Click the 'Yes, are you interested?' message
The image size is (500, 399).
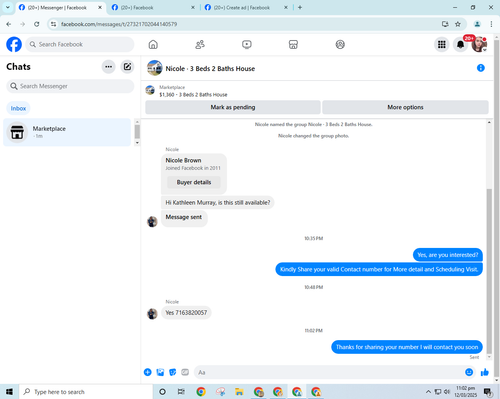448,255
